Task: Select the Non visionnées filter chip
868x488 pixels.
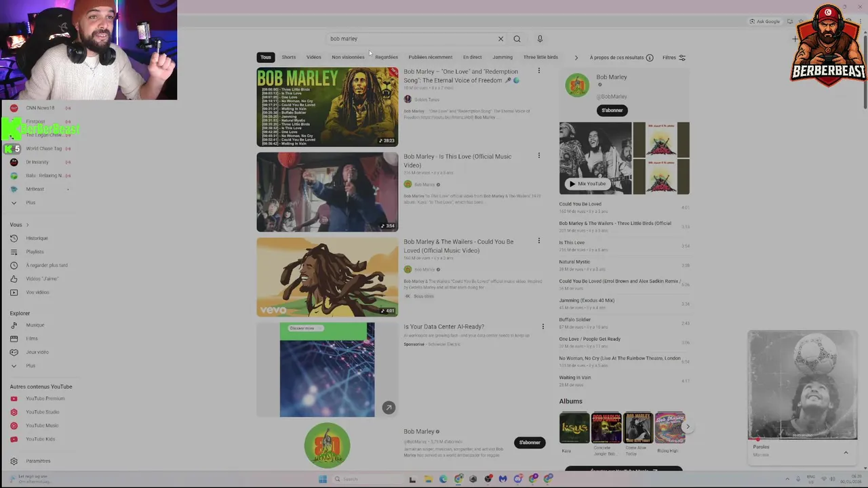Action: click(348, 57)
